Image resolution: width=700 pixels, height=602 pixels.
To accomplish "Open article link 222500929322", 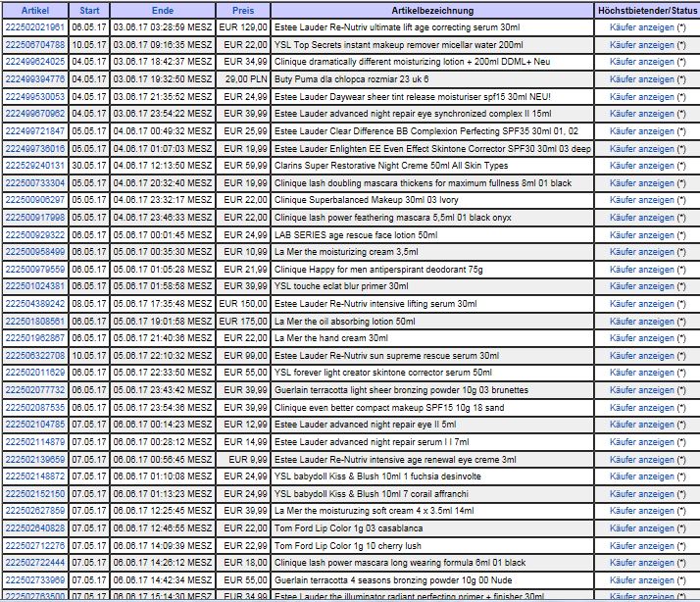I will click(x=35, y=235).
